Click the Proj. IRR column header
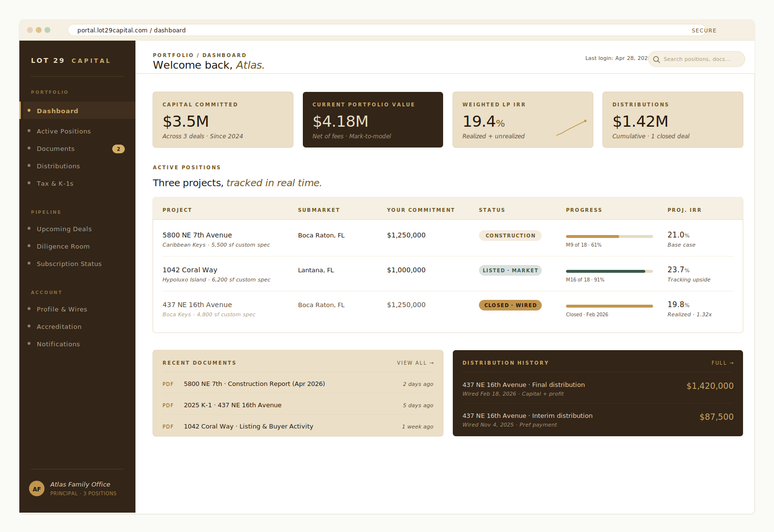 tap(685, 210)
